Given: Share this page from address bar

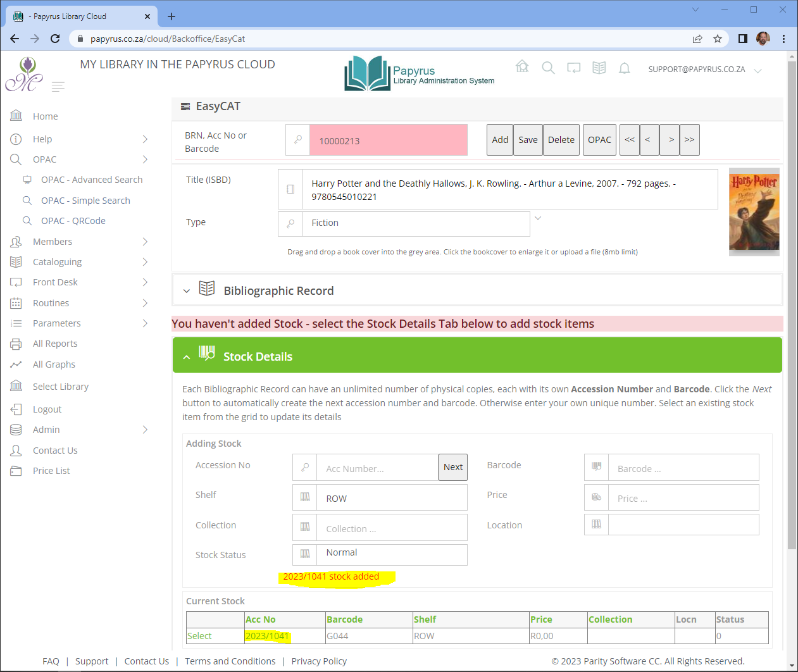Looking at the screenshot, I should point(697,39).
